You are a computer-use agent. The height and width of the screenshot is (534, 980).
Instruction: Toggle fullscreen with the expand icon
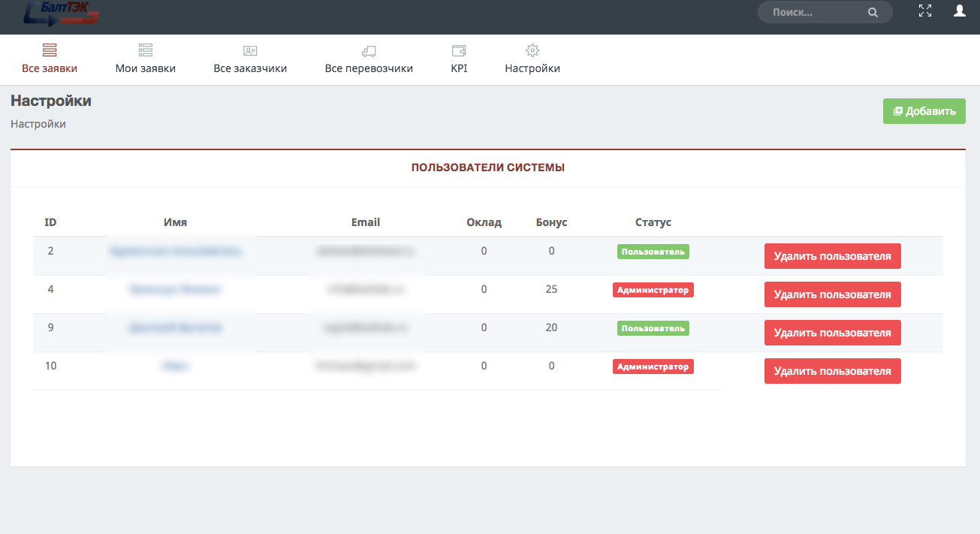[x=925, y=11]
